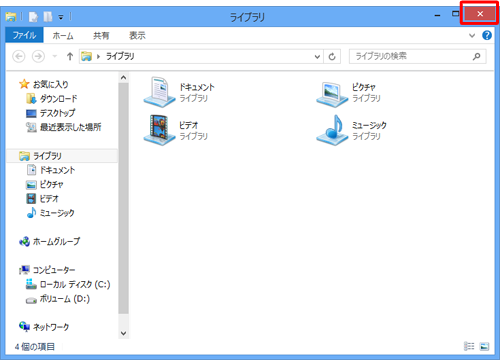Close the ライブラリ window
The height and width of the screenshot is (360, 500).
click(x=480, y=14)
